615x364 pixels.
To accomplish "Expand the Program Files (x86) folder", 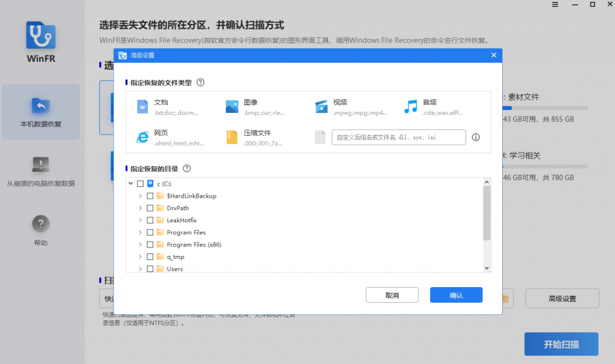I will (x=140, y=244).
